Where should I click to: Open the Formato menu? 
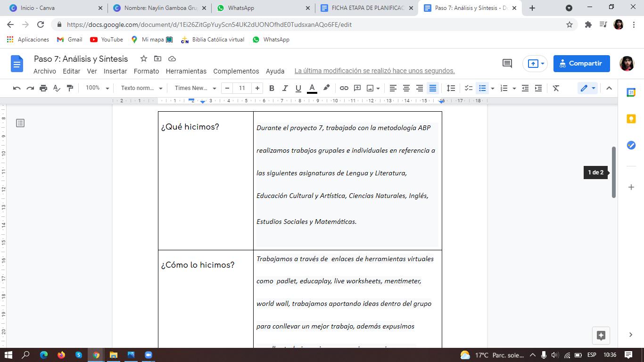coord(147,71)
